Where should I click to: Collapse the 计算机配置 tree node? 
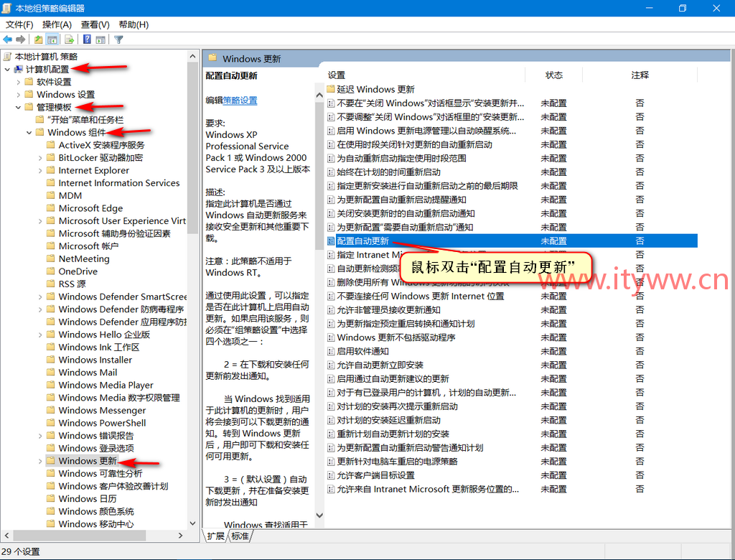pyautogui.click(x=7, y=70)
